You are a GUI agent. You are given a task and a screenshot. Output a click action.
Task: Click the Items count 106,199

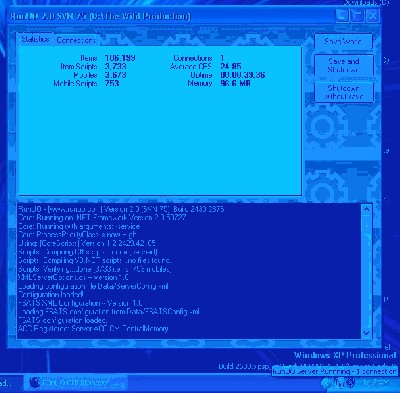point(120,58)
